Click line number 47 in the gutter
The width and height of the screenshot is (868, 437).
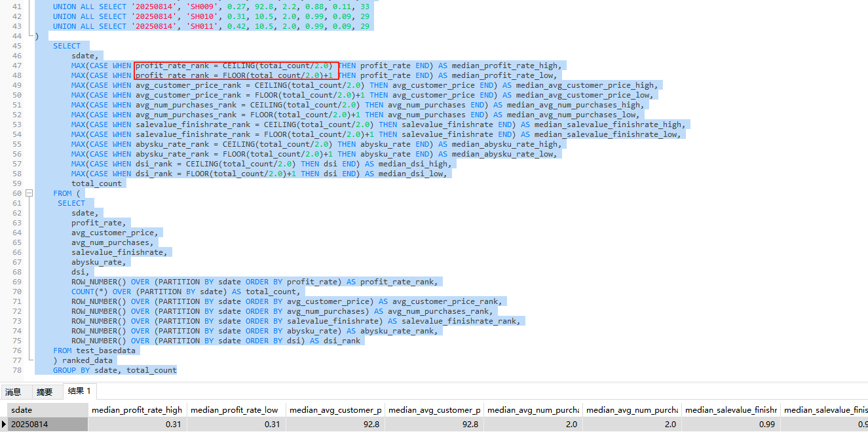pos(16,66)
